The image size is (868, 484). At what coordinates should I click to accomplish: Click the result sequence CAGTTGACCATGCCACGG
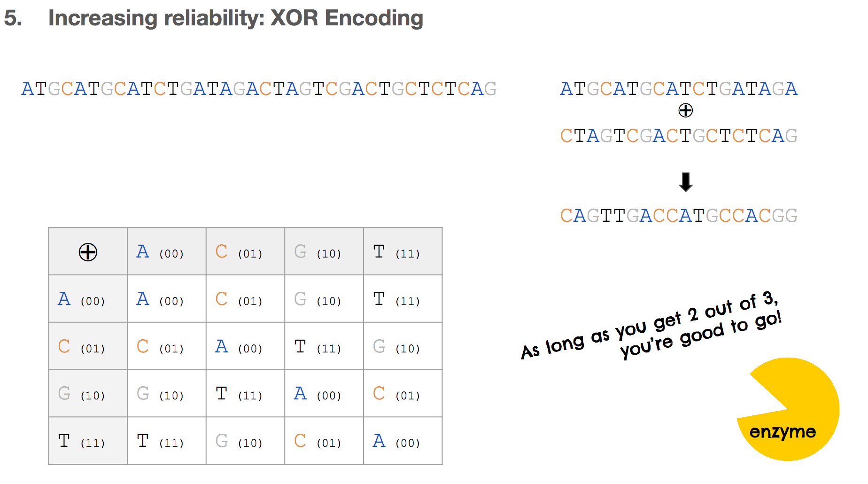click(679, 216)
